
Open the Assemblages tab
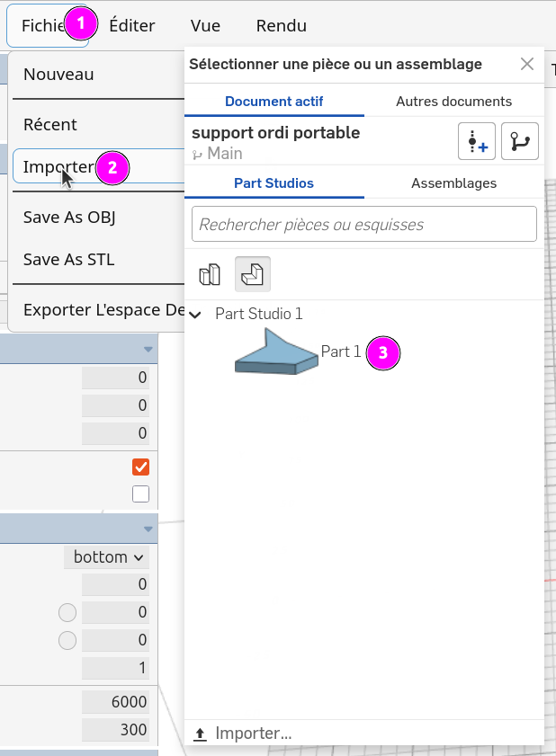click(x=453, y=183)
